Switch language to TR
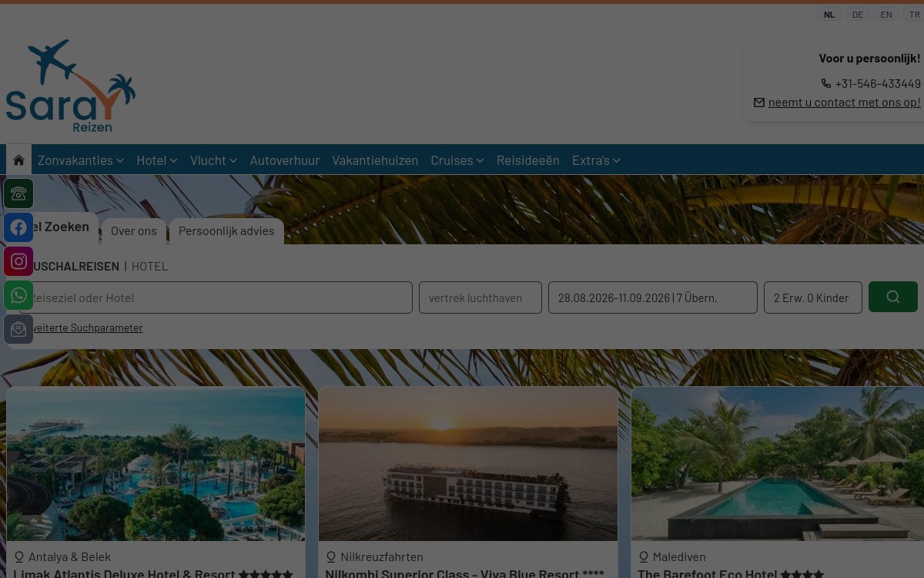The height and width of the screenshot is (578, 924). coord(914,15)
